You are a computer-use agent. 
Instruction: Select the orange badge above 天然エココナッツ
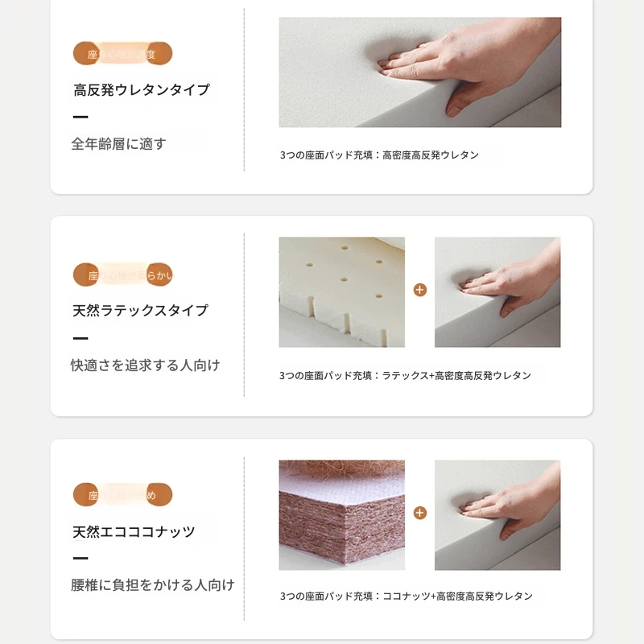click(123, 494)
